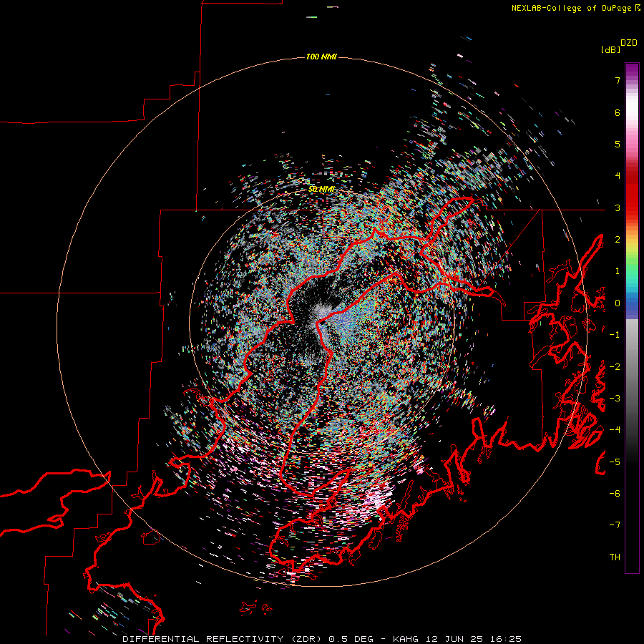Image resolution: width=644 pixels, height=644 pixels.
Task: Click the DIFFERENTIAL REFLECTIVITY (ZDR) caption text
Action: click(x=223, y=639)
